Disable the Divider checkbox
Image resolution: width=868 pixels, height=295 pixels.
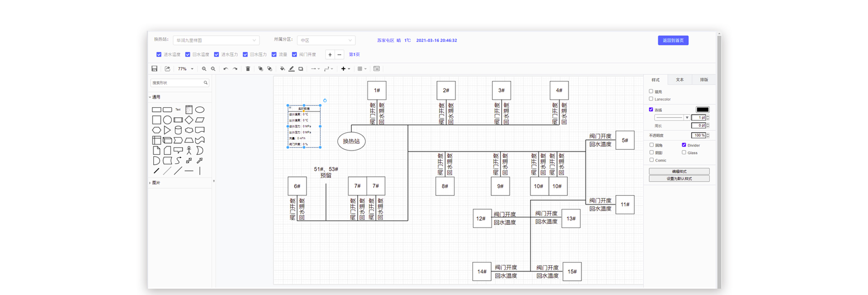coord(684,145)
